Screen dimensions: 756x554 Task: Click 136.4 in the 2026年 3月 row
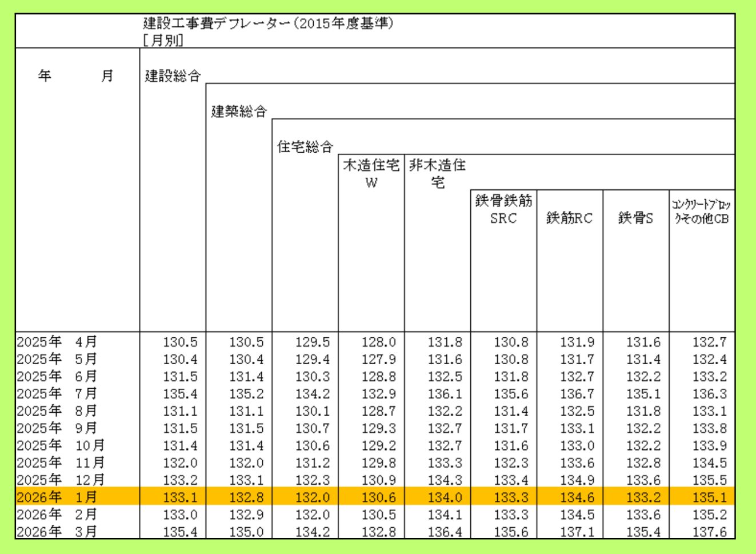445,532
